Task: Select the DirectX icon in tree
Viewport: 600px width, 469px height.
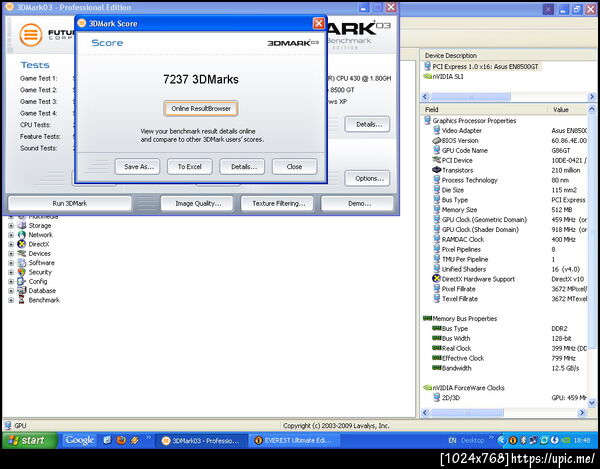Action: click(x=22, y=244)
